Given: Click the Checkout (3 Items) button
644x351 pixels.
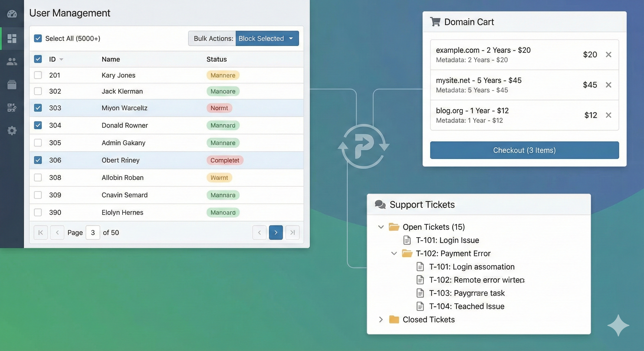Looking at the screenshot, I should click(524, 150).
